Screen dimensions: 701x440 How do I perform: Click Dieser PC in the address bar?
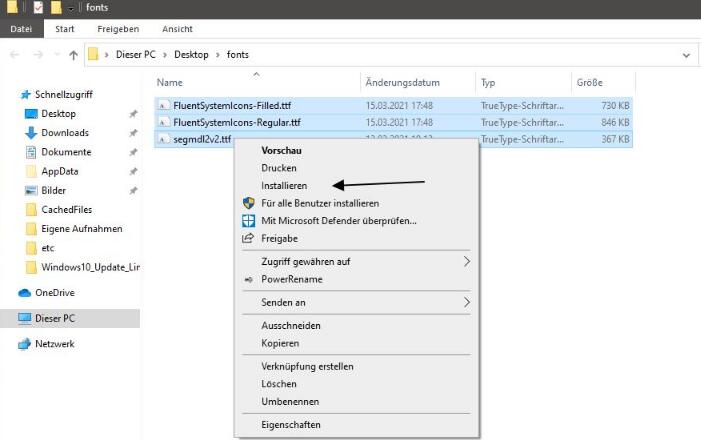click(135, 55)
